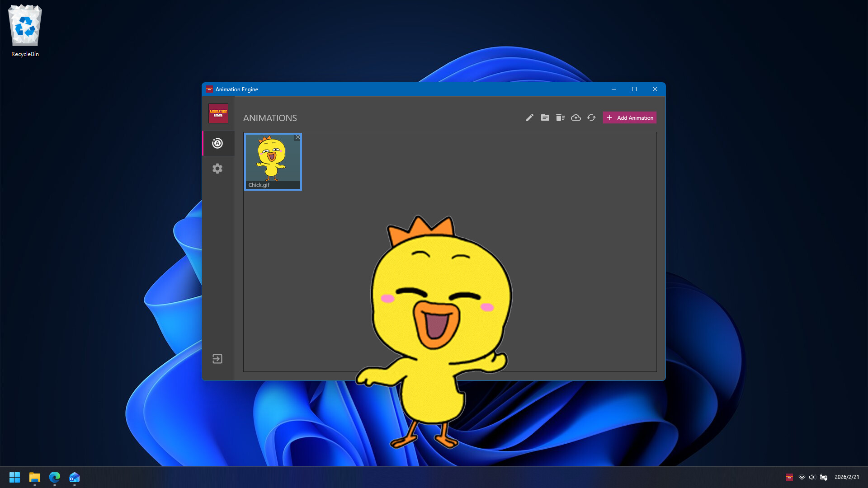Click the date in the system tray
The image size is (868, 488).
[x=846, y=477]
